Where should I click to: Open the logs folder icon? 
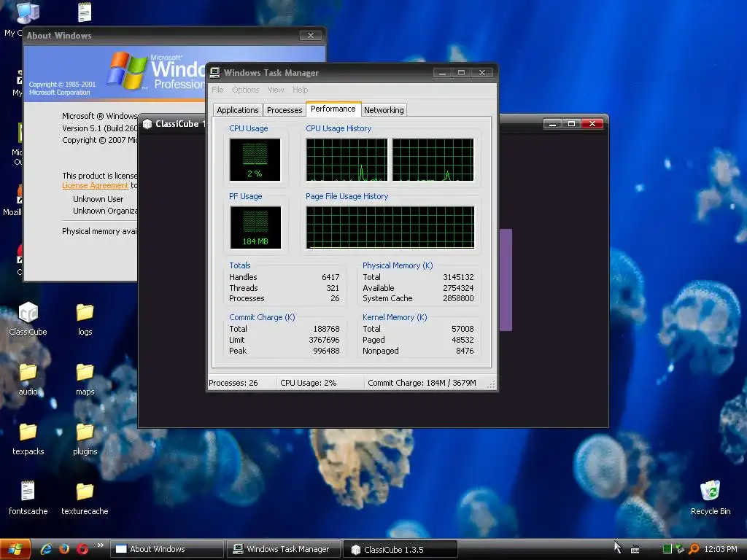tap(85, 319)
